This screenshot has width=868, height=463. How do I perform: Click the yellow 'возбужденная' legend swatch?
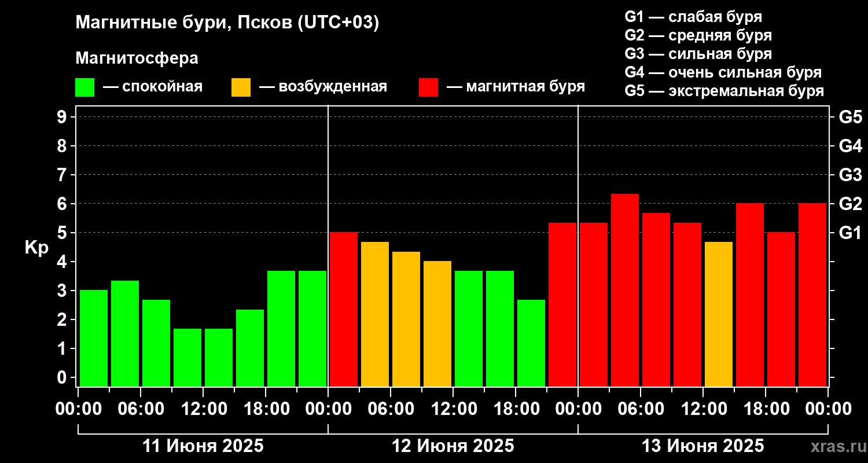coord(241,87)
